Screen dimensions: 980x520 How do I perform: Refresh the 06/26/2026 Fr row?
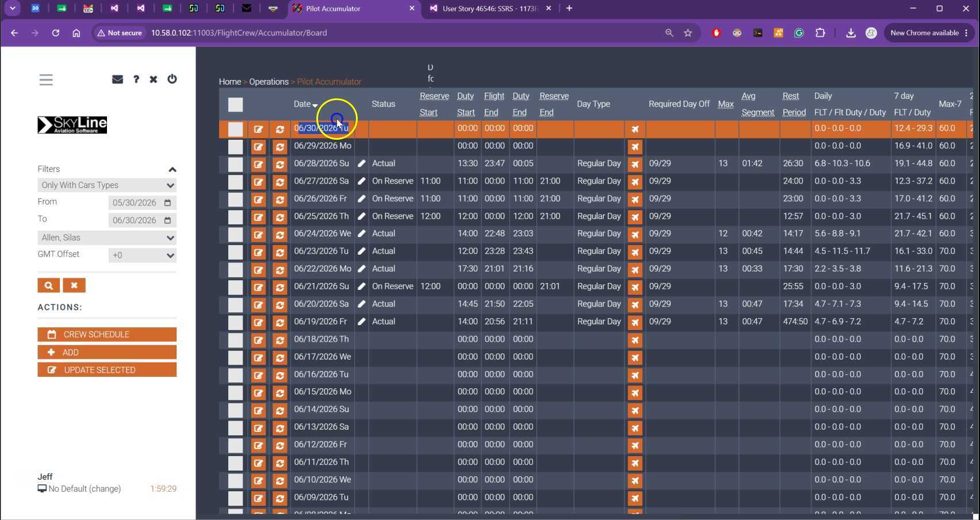(x=280, y=200)
